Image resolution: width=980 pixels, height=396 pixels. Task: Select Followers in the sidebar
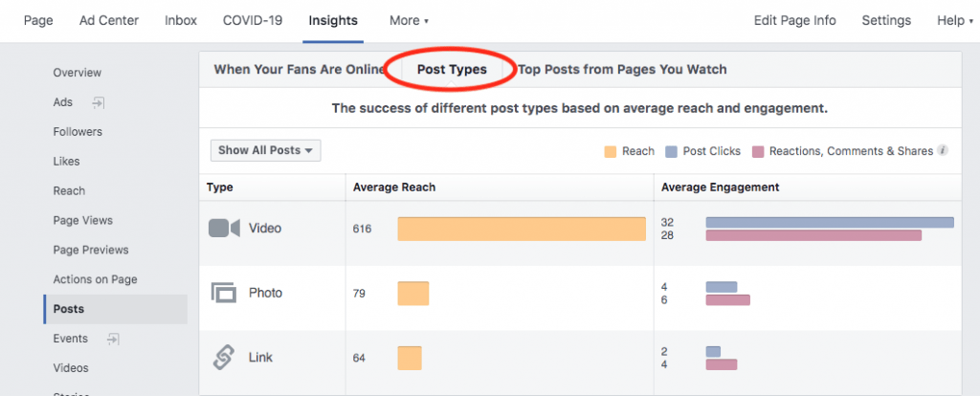click(x=78, y=132)
